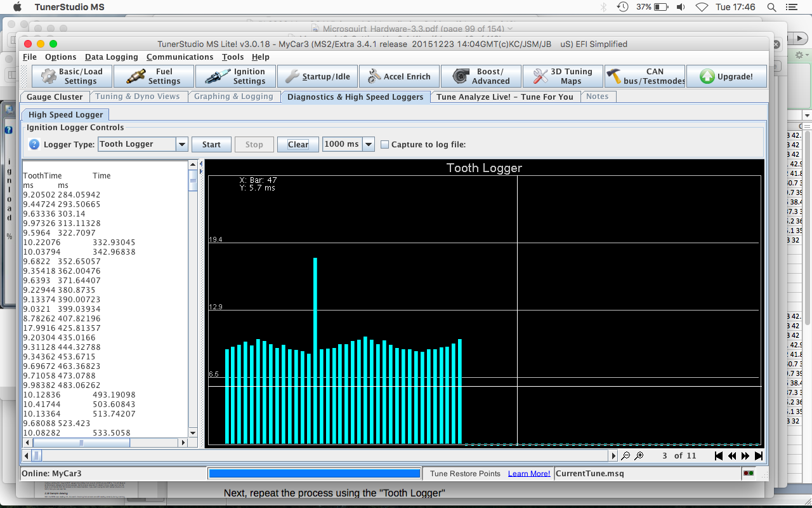Open Time Machine icon in menu bar
Screen dimensions: 812x508
pyautogui.click(x=623, y=7)
